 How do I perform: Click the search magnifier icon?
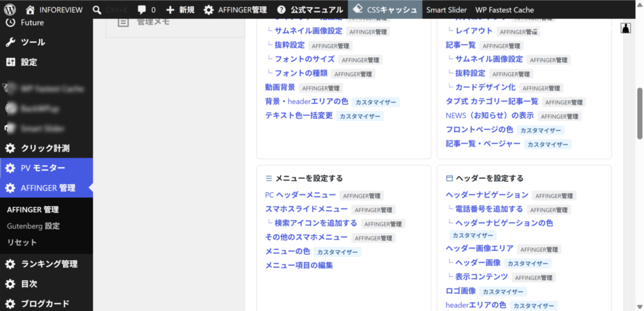97,9
